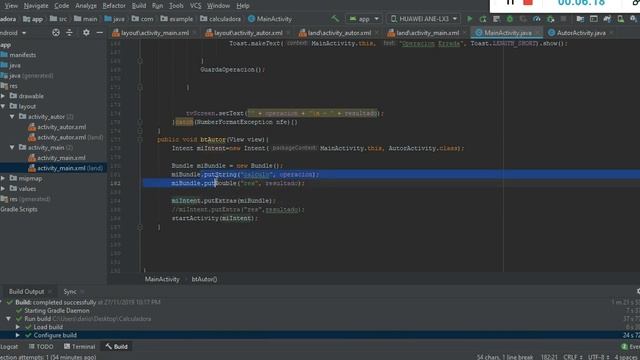Select the manifests folder
Screen dimensions: 640x360
pyautogui.click(x=18, y=55)
